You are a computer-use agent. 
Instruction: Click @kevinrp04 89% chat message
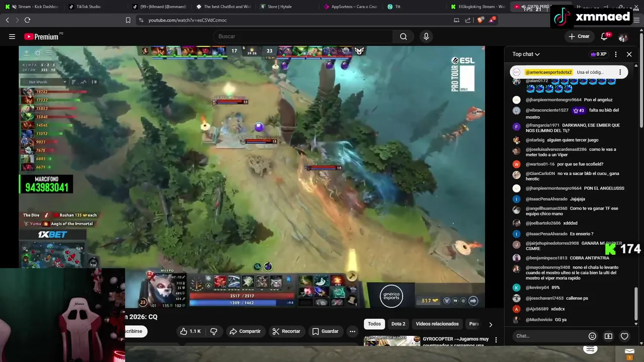(536, 288)
